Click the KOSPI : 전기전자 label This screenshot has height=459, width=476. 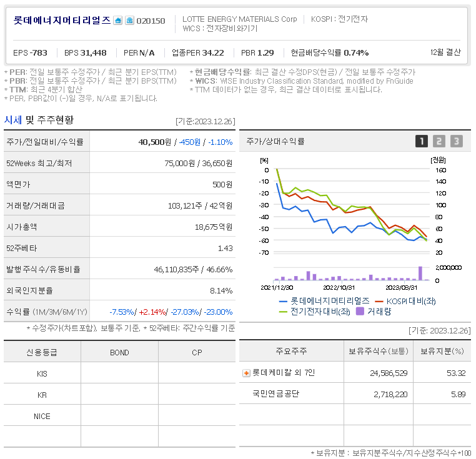tap(339, 19)
